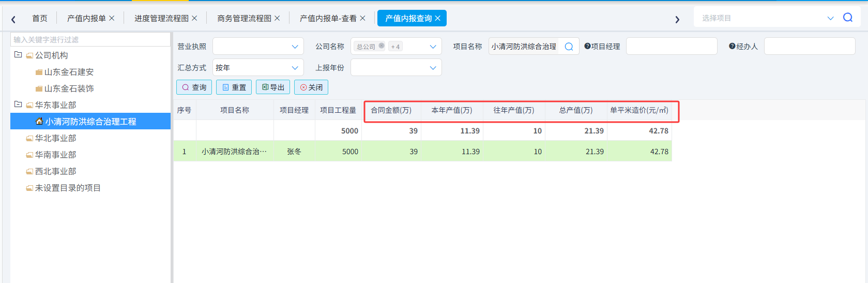This screenshot has width=868, height=283.
Task: Click the 本年产值(万) column header
Action: 452,110
